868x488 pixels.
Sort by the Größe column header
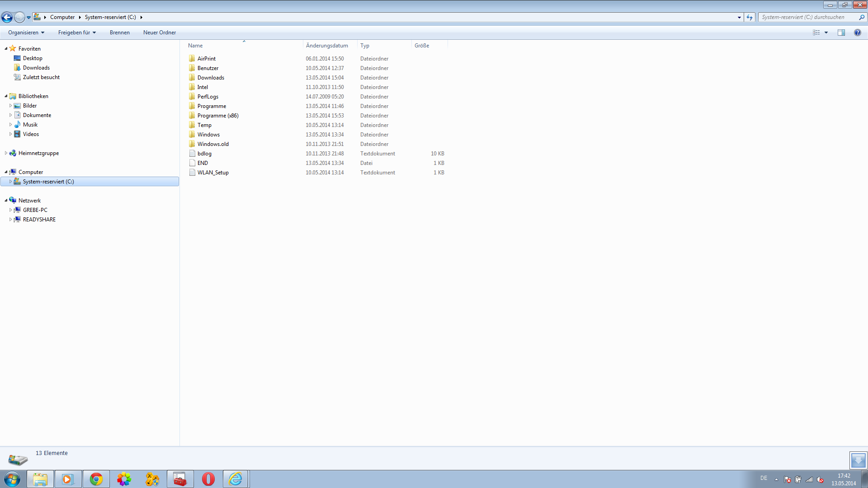(422, 46)
